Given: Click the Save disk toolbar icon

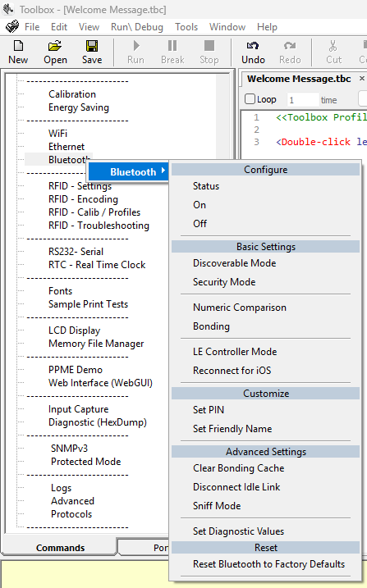Looking at the screenshot, I should (x=92, y=46).
